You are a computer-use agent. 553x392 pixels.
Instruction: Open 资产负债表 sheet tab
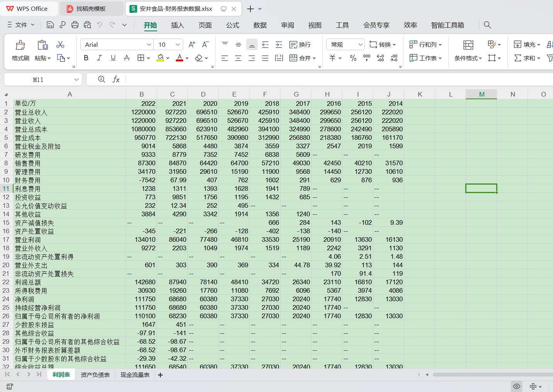point(95,375)
